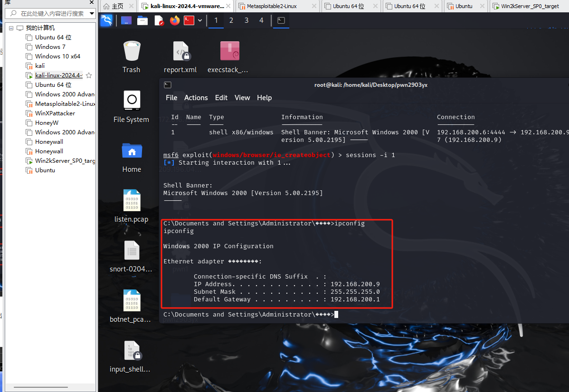Click 'Windows 2000 IP Configuration' text

[x=218, y=246]
